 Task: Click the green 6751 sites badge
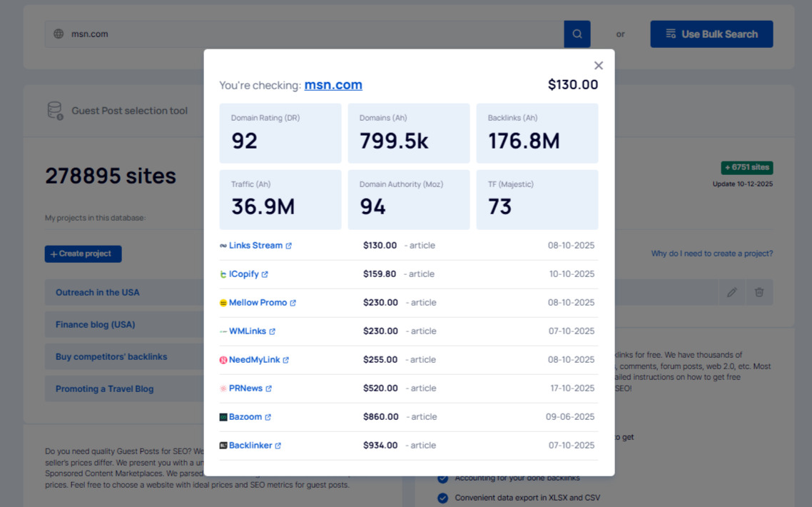746,167
